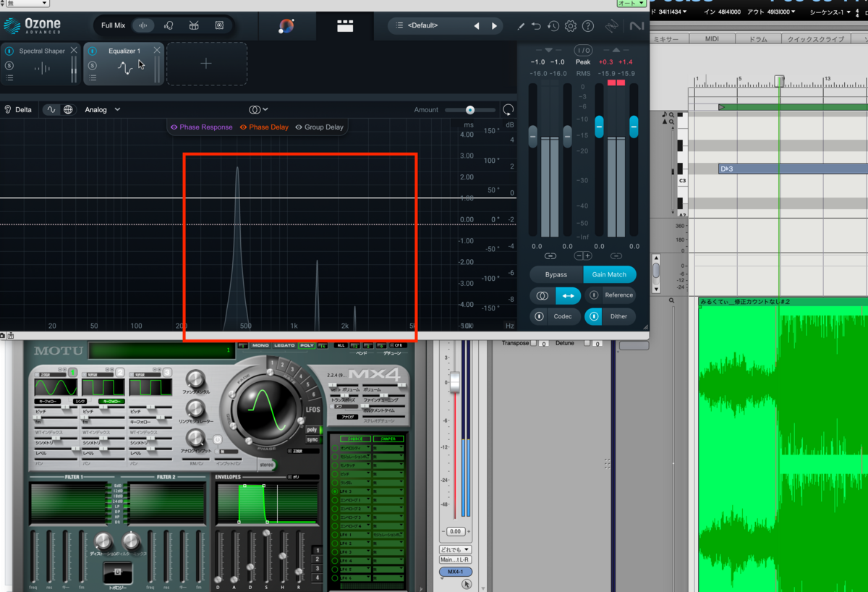Image resolution: width=868 pixels, height=592 pixels.
Task: Open the top-left 無 dropdown
Action: (x=25, y=4)
